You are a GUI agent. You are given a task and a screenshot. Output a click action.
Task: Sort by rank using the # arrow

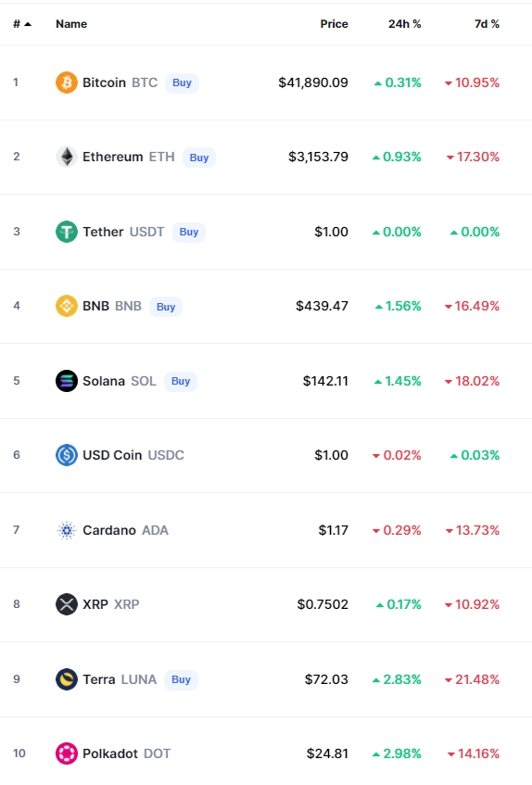point(22,24)
